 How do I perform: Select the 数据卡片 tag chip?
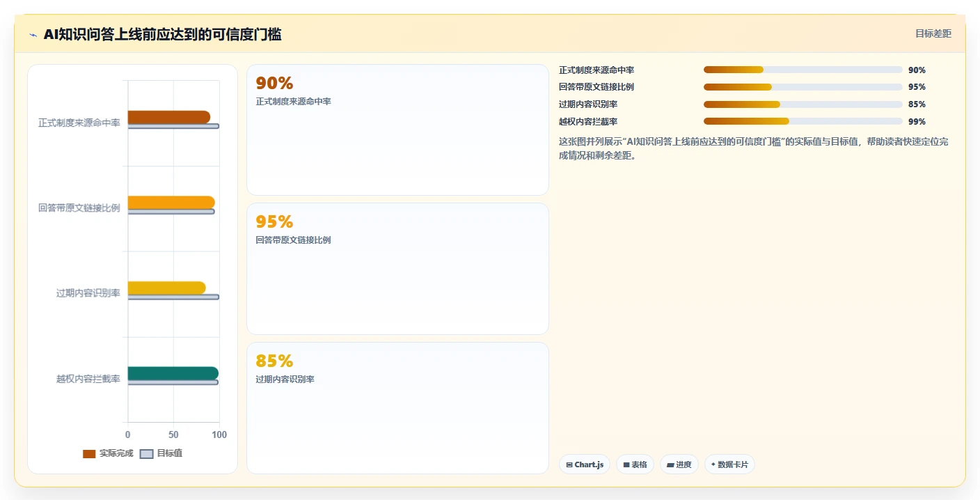click(729, 464)
